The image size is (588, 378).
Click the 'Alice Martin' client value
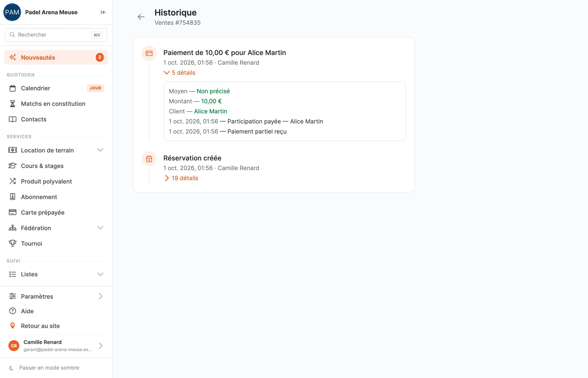(x=211, y=112)
